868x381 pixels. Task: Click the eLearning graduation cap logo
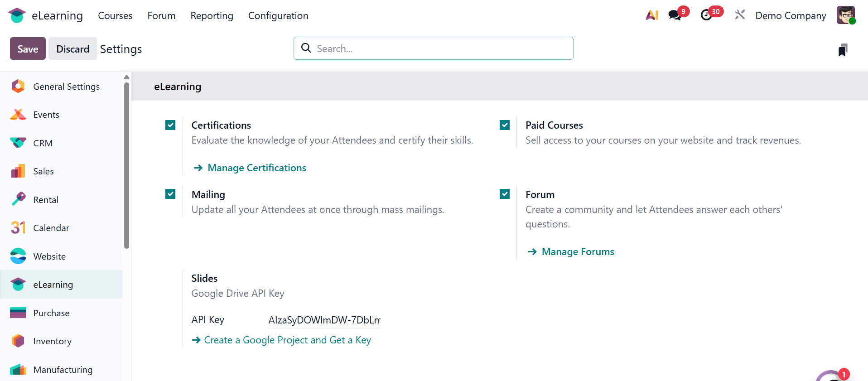point(17,15)
